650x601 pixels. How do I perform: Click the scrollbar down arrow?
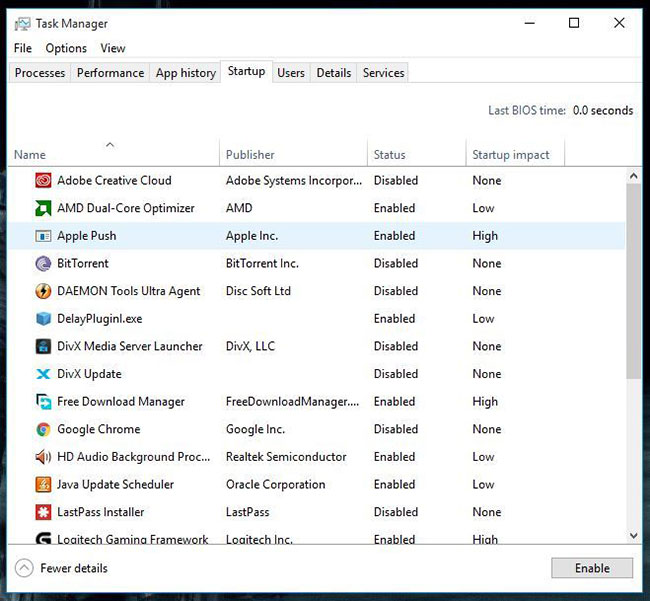(x=633, y=536)
